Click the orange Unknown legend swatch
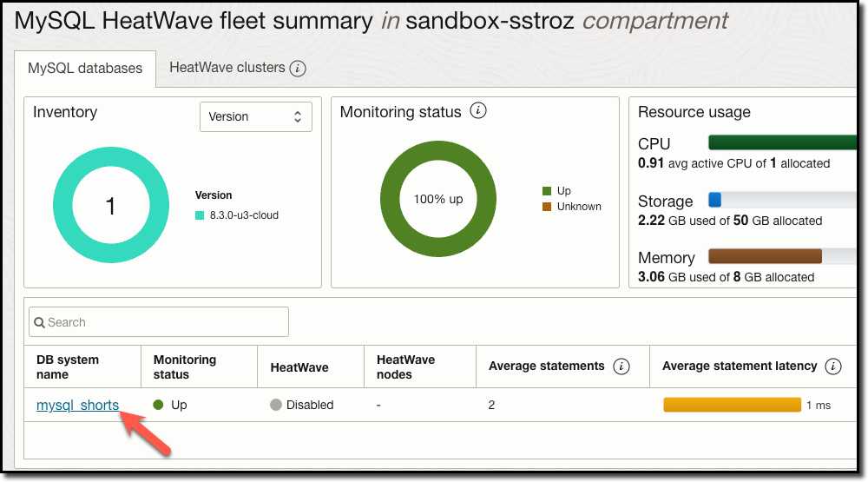Image resolution: width=868 pixels, height=482 pixels. pos(547,207)
